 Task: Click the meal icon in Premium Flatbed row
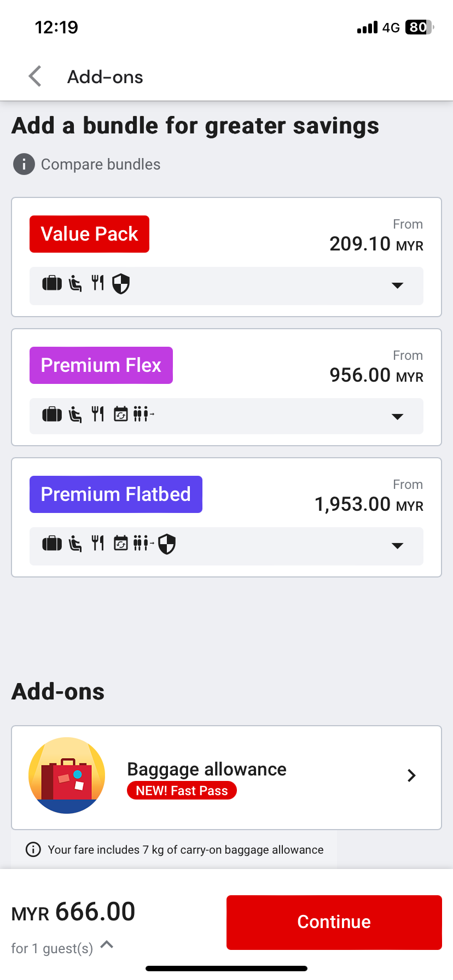pos(97,544)
